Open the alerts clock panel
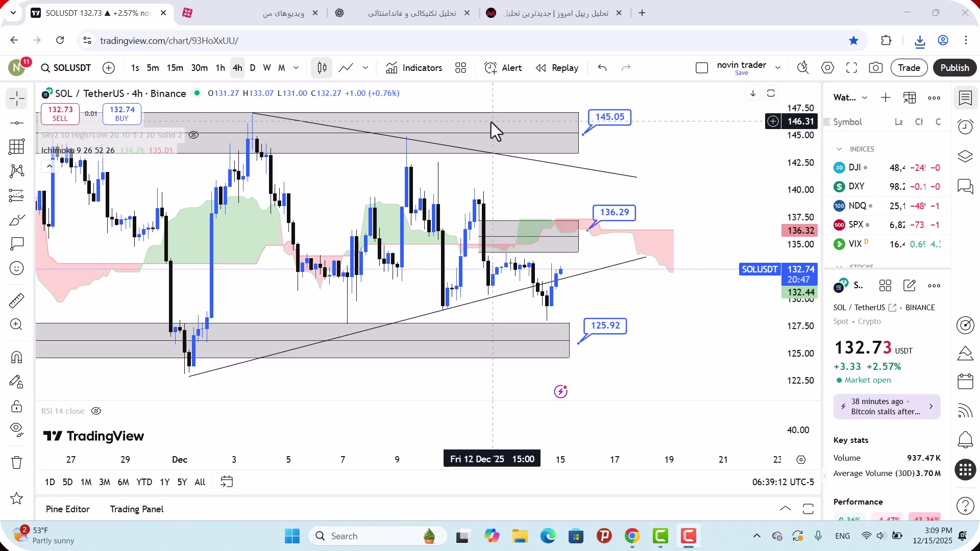980x551 pixels. (x=965, y=127)
